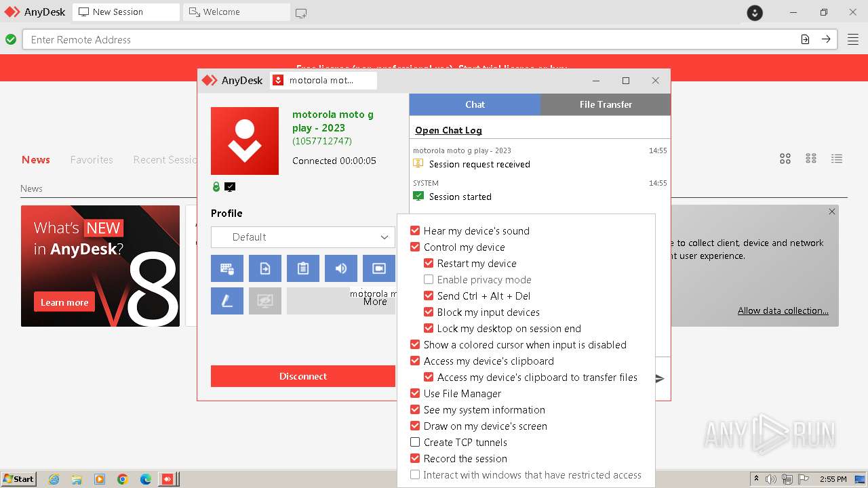Click send message arrow in chat
This screenshot has height=488, width=868.
point(660,378)
